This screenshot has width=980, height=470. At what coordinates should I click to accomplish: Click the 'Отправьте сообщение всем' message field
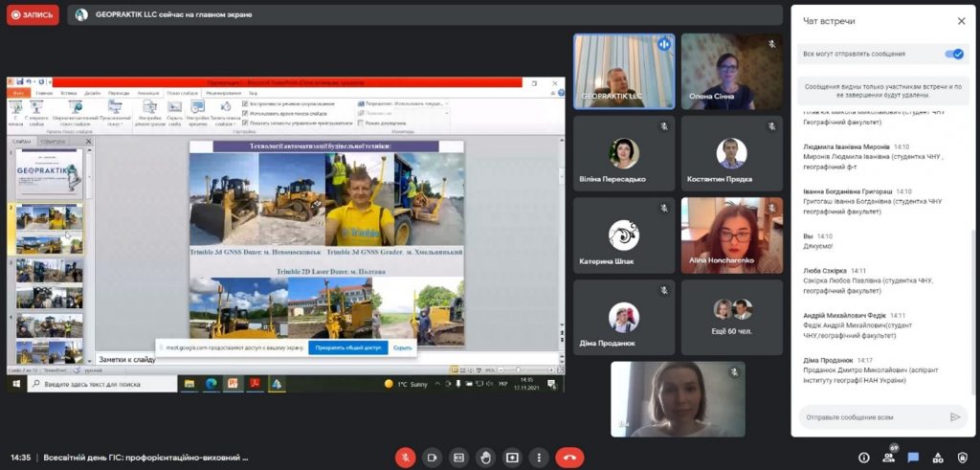[x=873, y=417]
